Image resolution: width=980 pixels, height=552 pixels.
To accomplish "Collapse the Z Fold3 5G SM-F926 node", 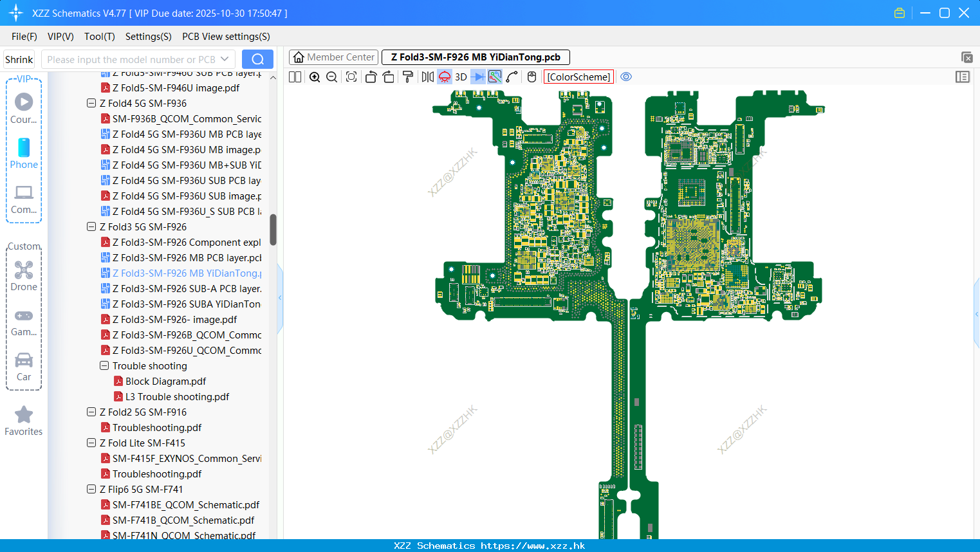I will tap(91, 226).
